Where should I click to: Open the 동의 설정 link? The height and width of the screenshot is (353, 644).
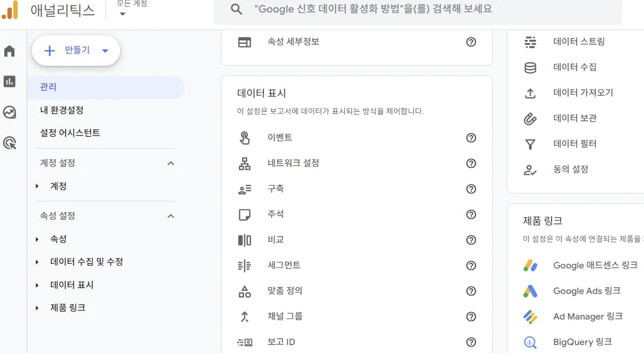click(x=570, y=169)
